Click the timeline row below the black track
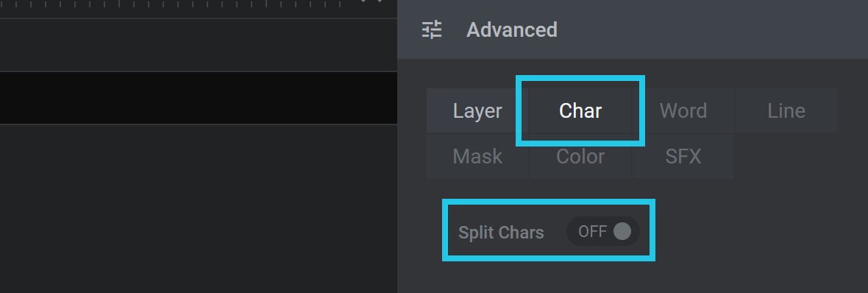The height and width of the screenshot is (293, 868). pyautogui.click(x=198, y=209)
